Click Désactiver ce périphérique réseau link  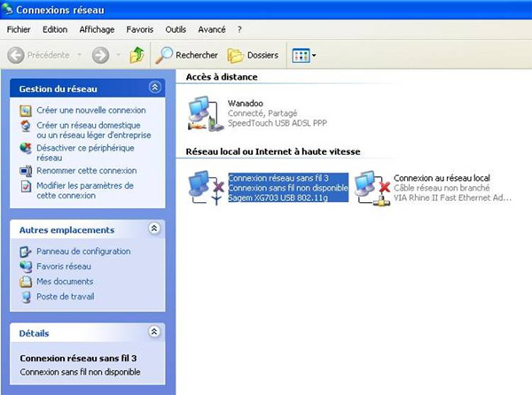[x=85, y=153]
